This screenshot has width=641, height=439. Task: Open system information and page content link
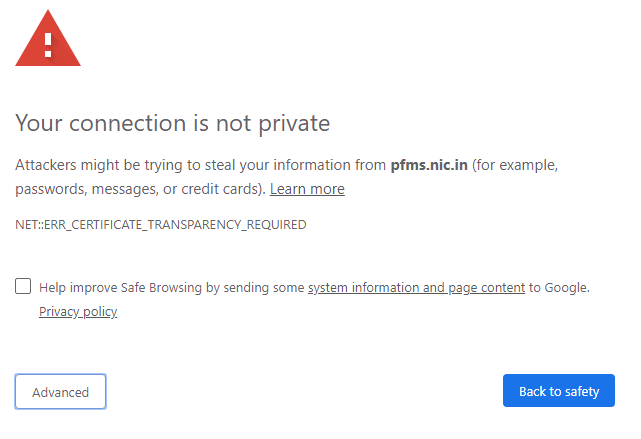point(416,288)
